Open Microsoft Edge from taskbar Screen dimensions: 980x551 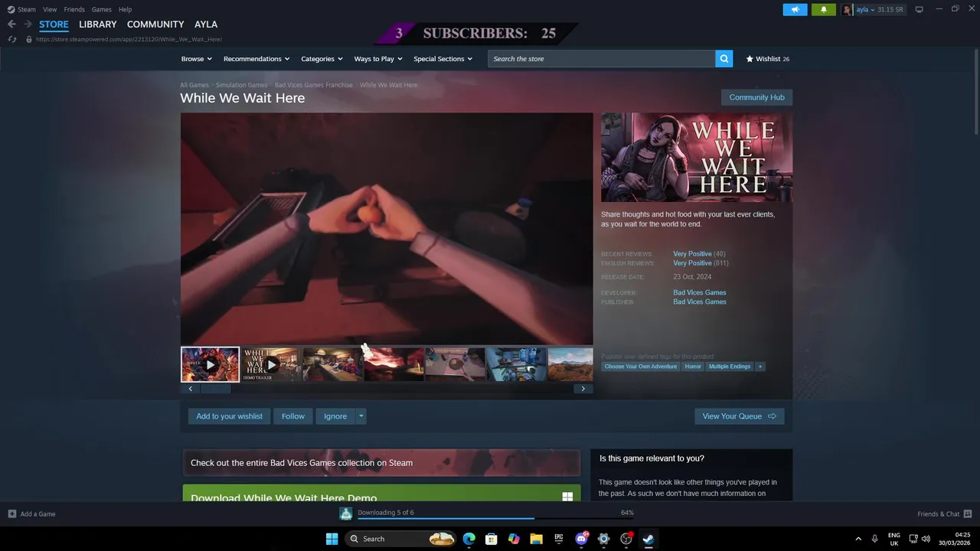[469, 539]
